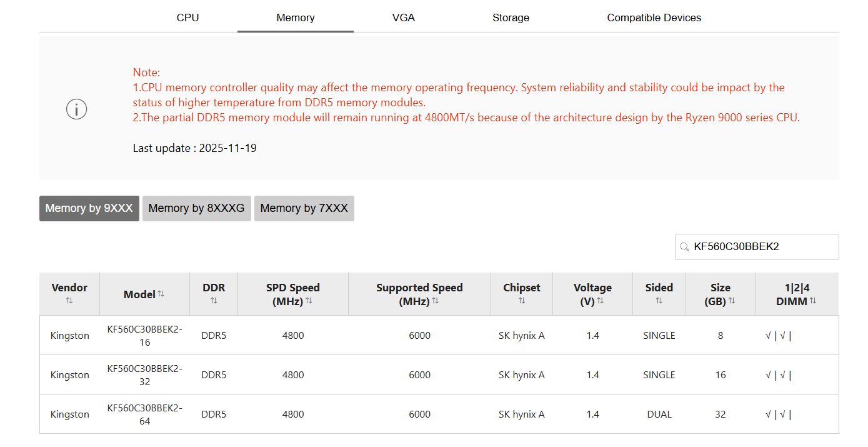Sort by Voltage column arrows

pyautogui.click(x=601, y=301)
